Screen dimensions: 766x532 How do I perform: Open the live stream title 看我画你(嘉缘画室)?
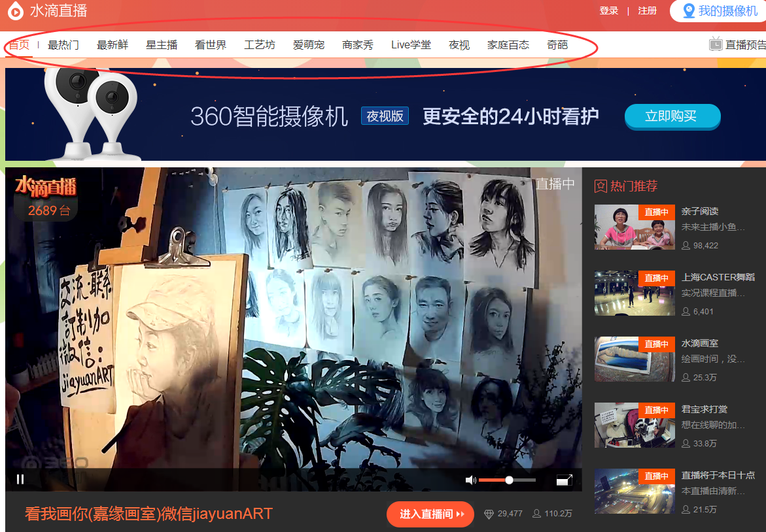pyautogui.click(x=148, y=514)
